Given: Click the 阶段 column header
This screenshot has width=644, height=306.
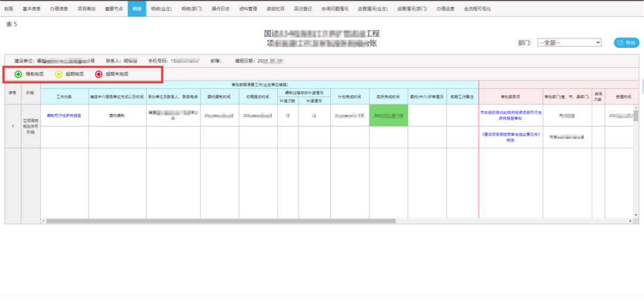Looking at the screenshot, I should (x=31, y=92).
